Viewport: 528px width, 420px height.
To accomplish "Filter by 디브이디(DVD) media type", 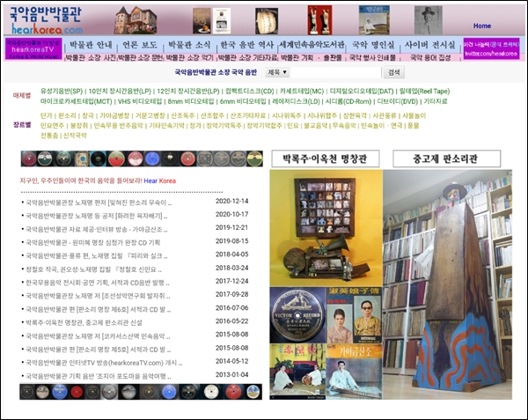I will [398, 101].
